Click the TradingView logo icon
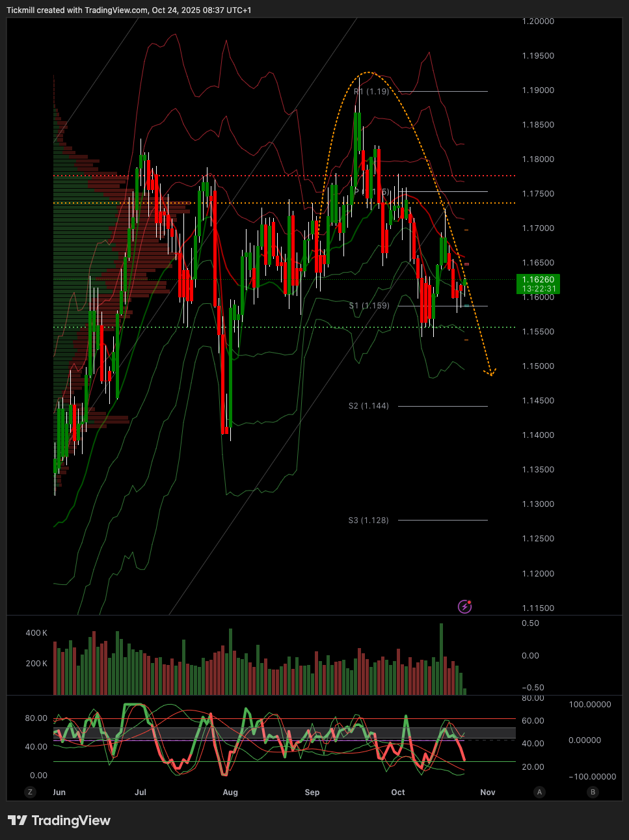 click(x=18, y=820)
